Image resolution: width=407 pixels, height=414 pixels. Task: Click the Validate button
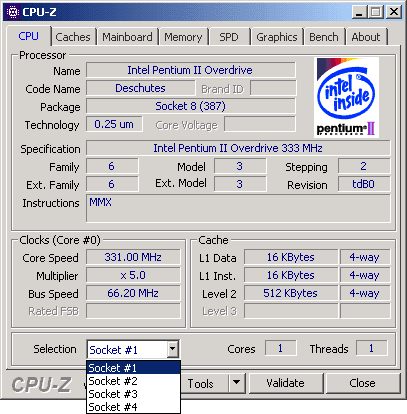coord(286,383)
